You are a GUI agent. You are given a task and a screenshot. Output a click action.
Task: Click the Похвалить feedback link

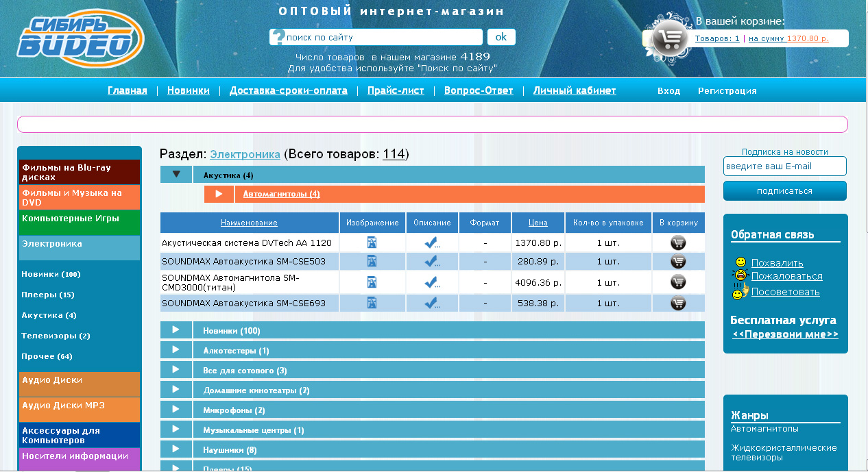[x=777, y=263]
